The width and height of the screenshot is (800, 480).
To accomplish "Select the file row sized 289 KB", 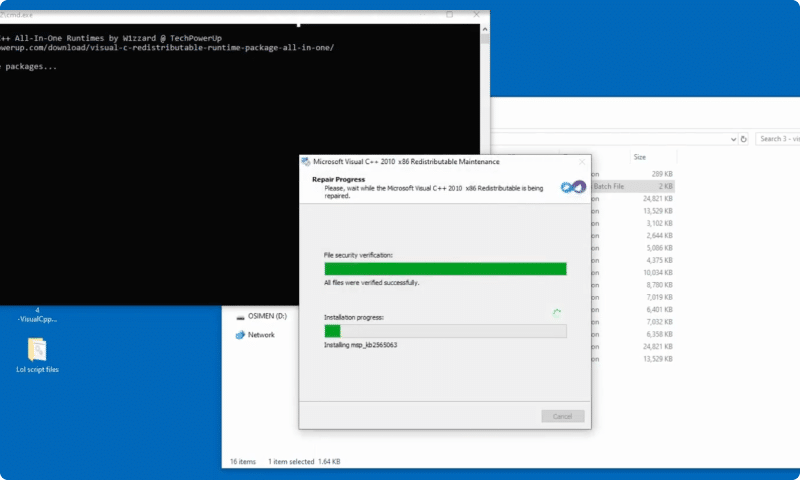I will point(630,174).
